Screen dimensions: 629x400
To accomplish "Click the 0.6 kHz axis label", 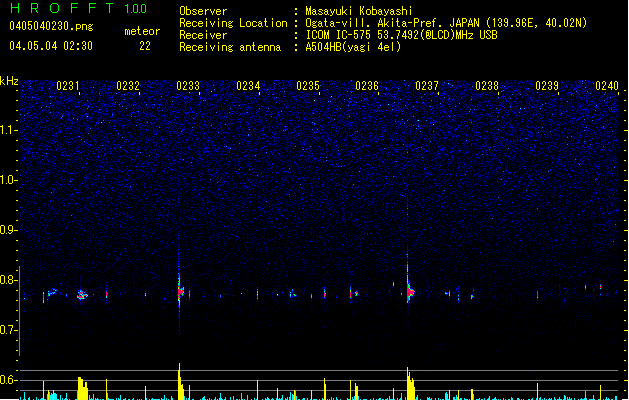I will click(8, 380).
